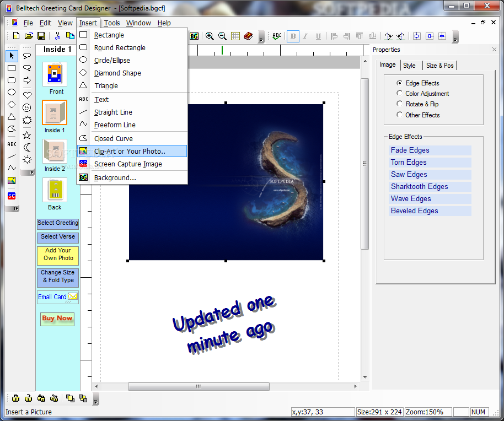The height and width of the screenshot is (421, 504).
Task: Select the Edge Effects radio button
Action: pyautogui.click(x=399, y=83)
